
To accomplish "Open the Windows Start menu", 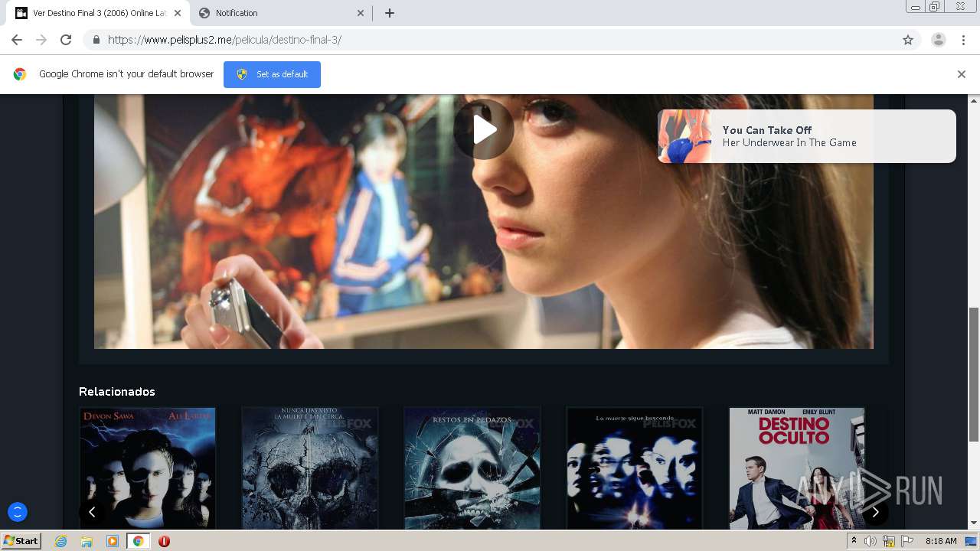I will point(21,541).
